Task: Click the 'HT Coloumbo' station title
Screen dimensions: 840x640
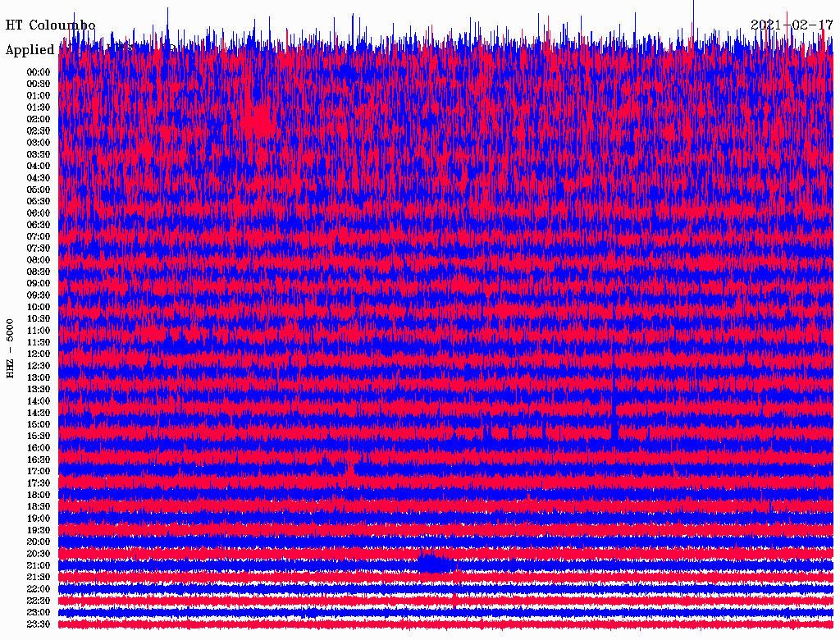Action: tap(50, 25)
